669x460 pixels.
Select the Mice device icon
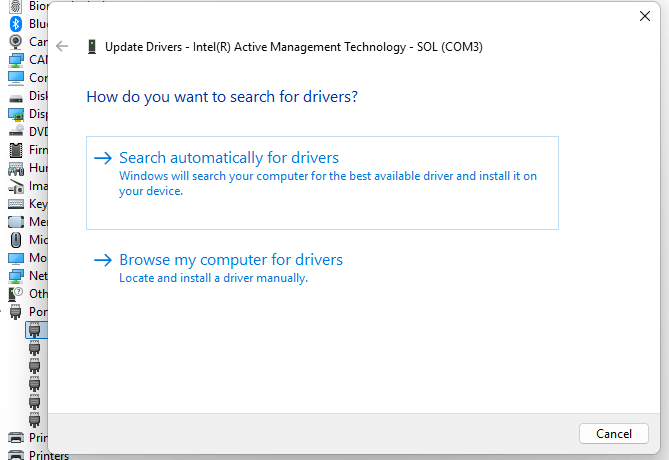click(x=16, y=240)
